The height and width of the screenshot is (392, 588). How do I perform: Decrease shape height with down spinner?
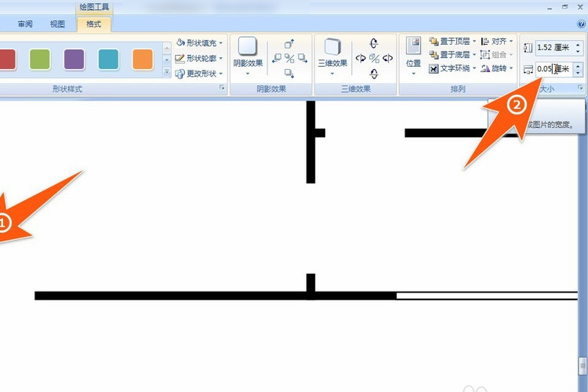578,51
